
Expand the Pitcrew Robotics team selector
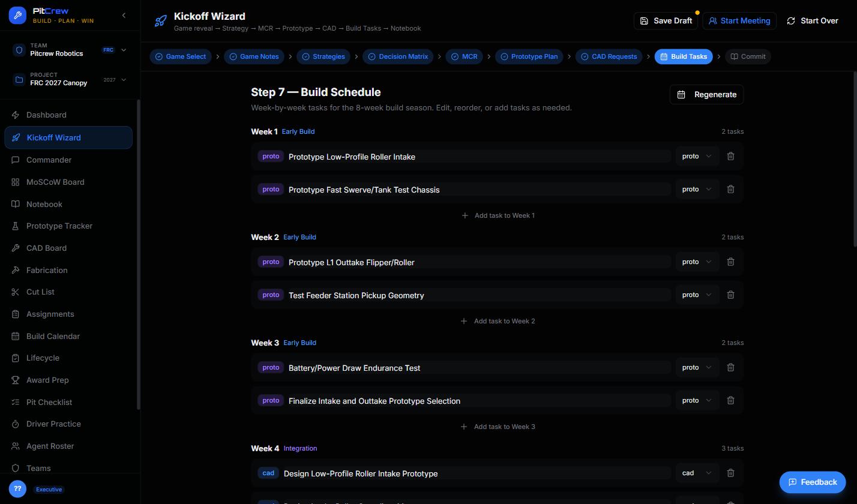pos(70,50)
